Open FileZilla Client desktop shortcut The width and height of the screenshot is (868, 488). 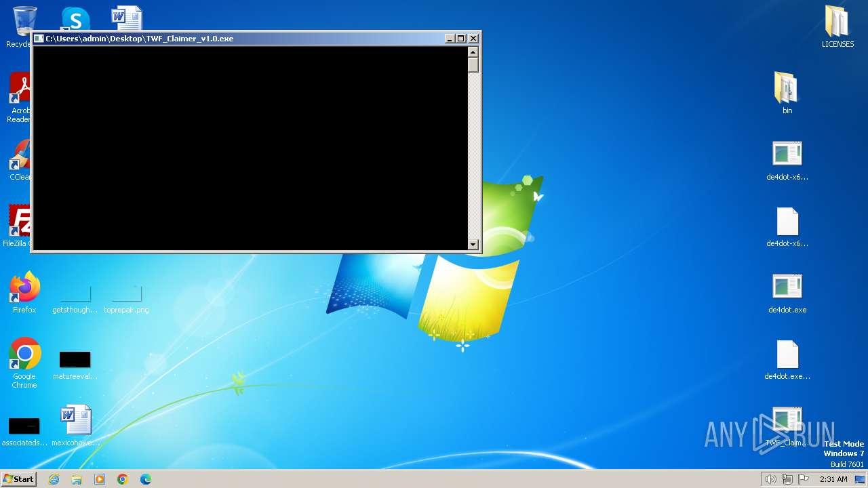(18, 226)
